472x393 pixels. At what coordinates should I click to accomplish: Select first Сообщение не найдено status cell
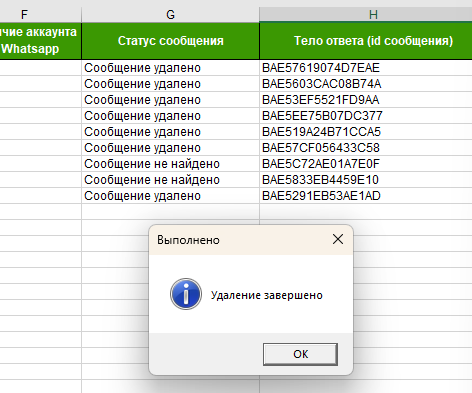coord(170,164)
